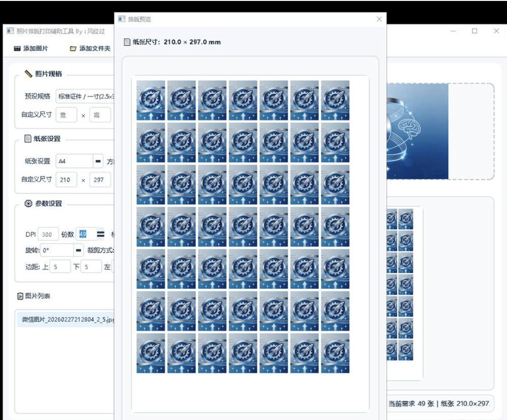Click the paper height field showing 297
Viewport: 507px width, 420px height.
[x=99, y=180]
